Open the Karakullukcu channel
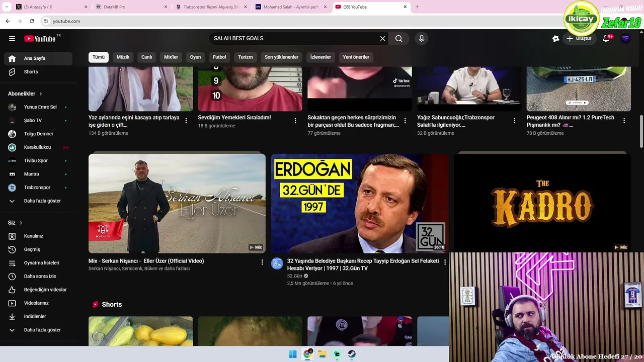 (38, 147)
